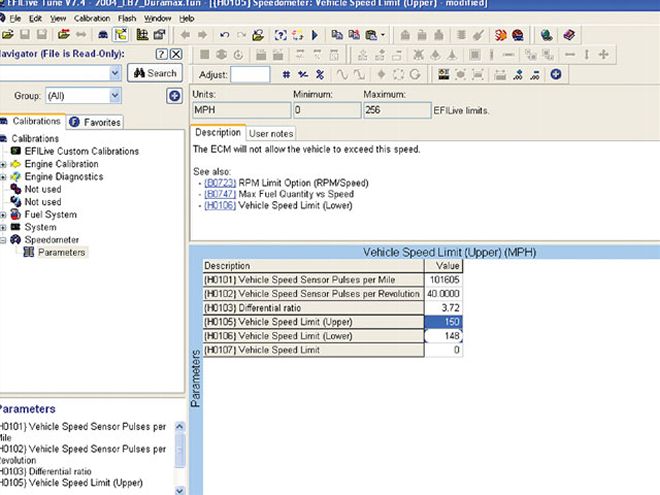The image size is (660, 495).
Task: Click the red and blue circle icon
Action: tap(518, 35)
